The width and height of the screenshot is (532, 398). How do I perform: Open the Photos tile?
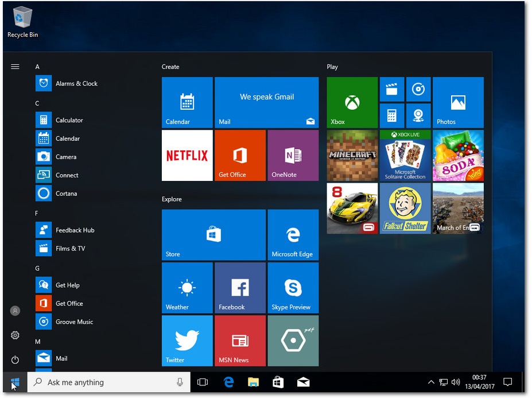click(x=458, y=103)
